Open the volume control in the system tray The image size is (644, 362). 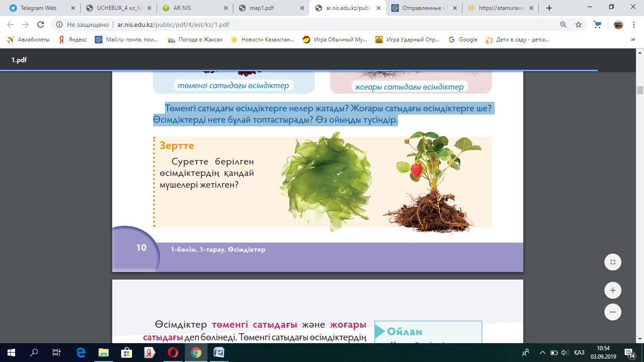(564, 353)
